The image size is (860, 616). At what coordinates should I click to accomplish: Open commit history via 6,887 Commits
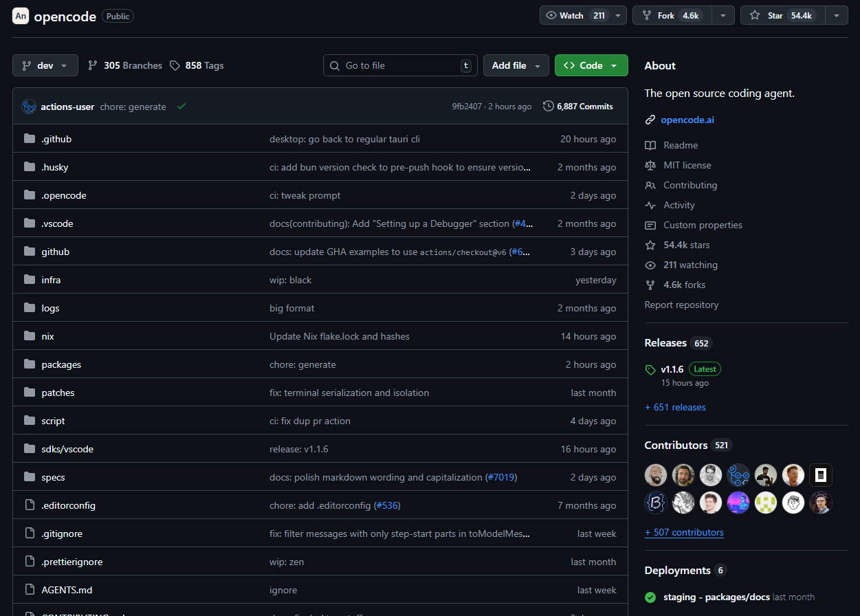click(577, 107)
